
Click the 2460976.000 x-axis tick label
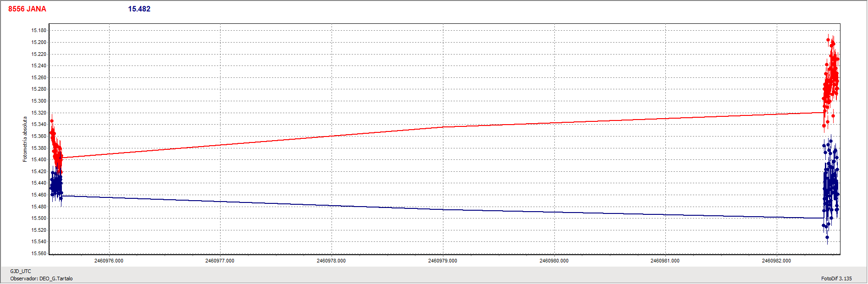(109, 261)
